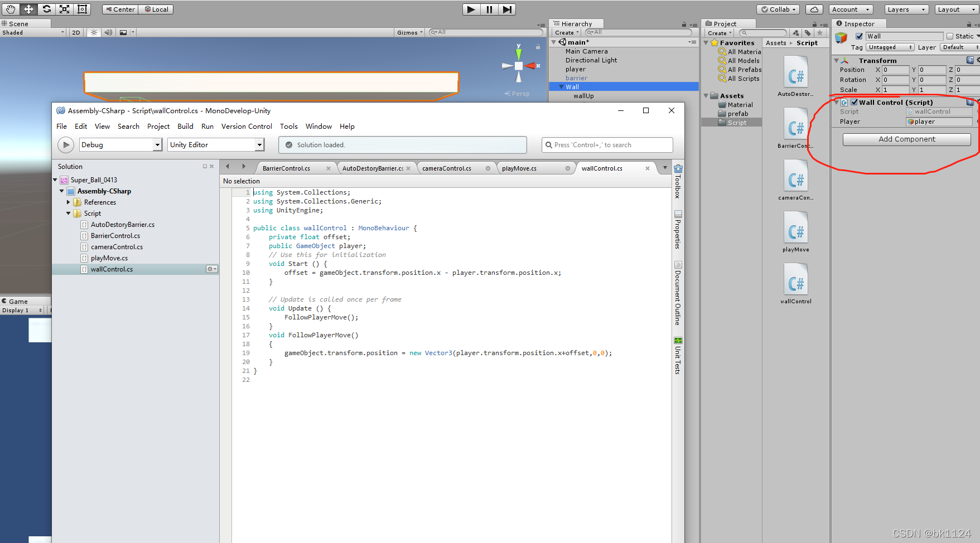Open the Layers dropdown

[x=906, y=9]
